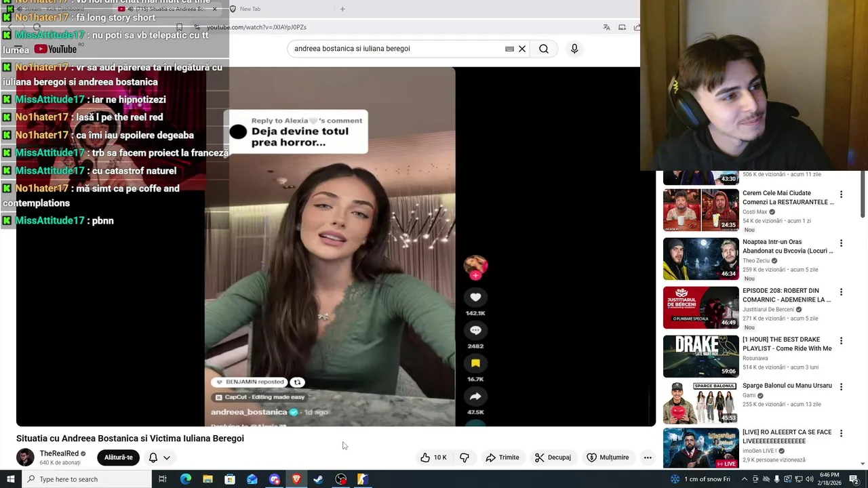Close the current YouTube browser tab
The height and width of the screenshot is (488, 868).
tap(215, 9)
